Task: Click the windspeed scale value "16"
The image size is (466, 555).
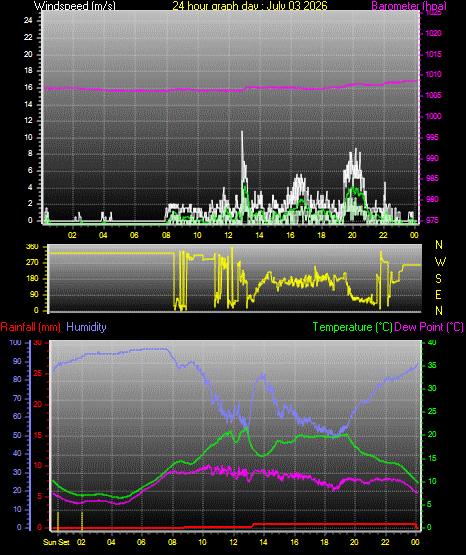Action: point(28,87)
